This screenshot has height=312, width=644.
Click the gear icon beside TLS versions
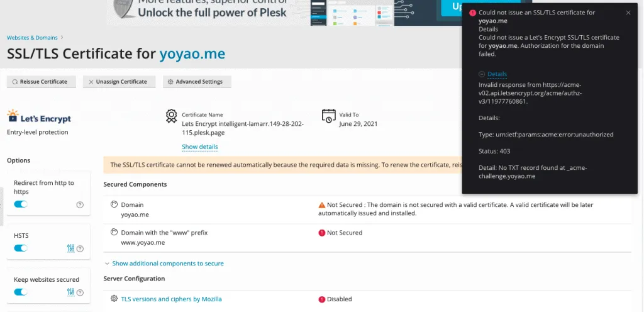coord(114,299)
